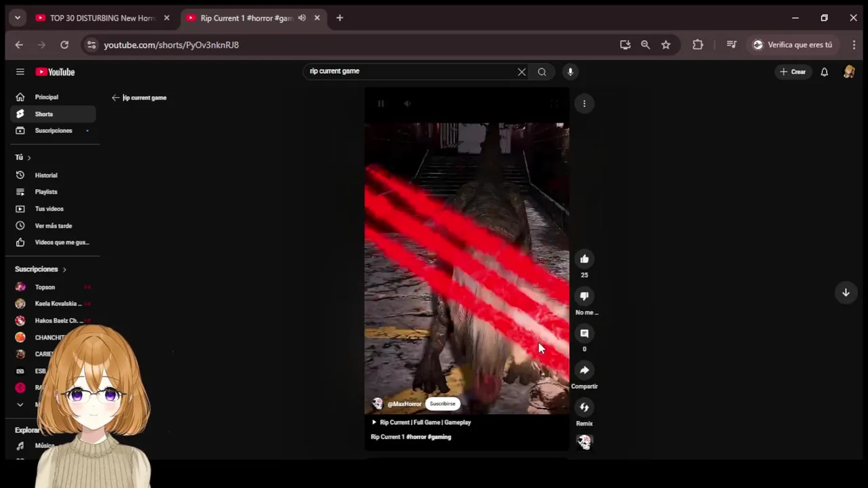The width and height of the screenshot is (868, 488).
Task: Open Historial
Action: [x=53, y=175]
